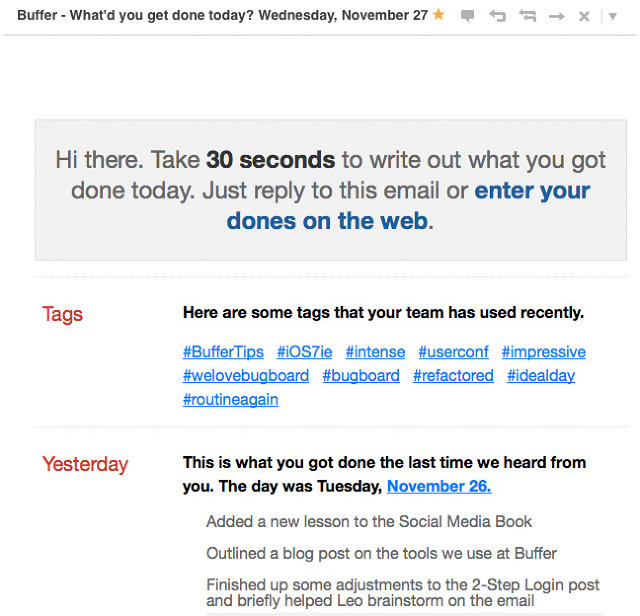This screenshot has height=616, width=640.
Task: Click the #intense tag
Action: [376, 352]
